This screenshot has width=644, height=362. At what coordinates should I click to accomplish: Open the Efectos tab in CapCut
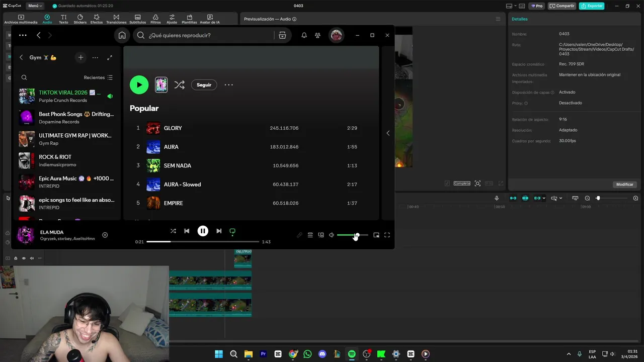(97, 19)
